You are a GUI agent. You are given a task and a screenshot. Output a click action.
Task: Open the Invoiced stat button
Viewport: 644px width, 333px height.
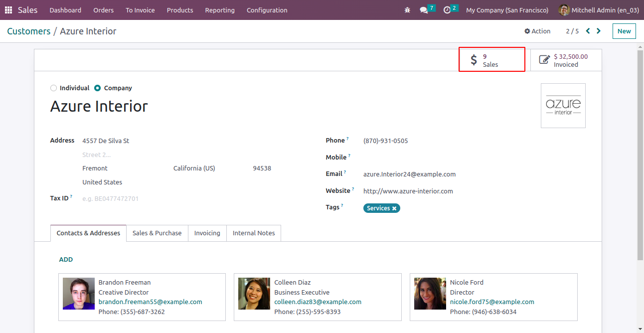tap(566, 60)
